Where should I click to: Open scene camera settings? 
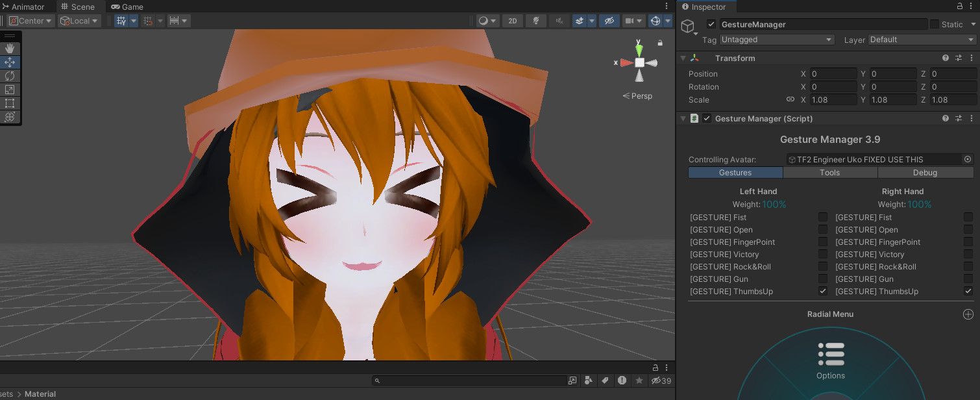coord(633,21)
